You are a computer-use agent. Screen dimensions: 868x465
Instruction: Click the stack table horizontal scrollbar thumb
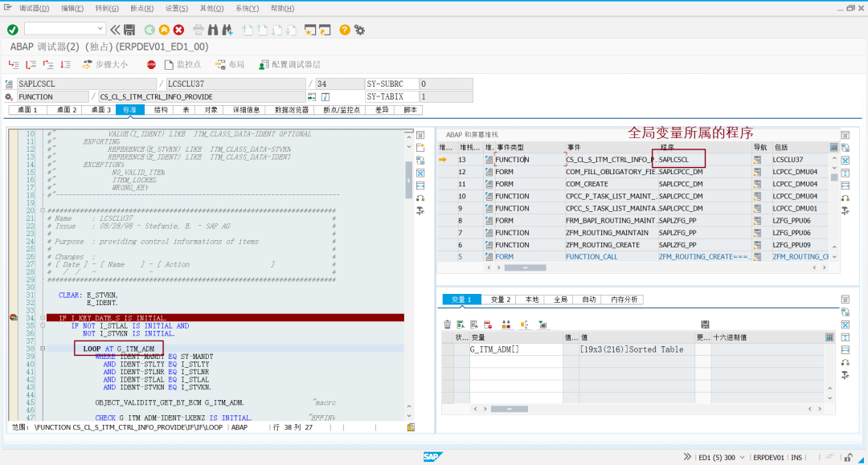(526, 267)
